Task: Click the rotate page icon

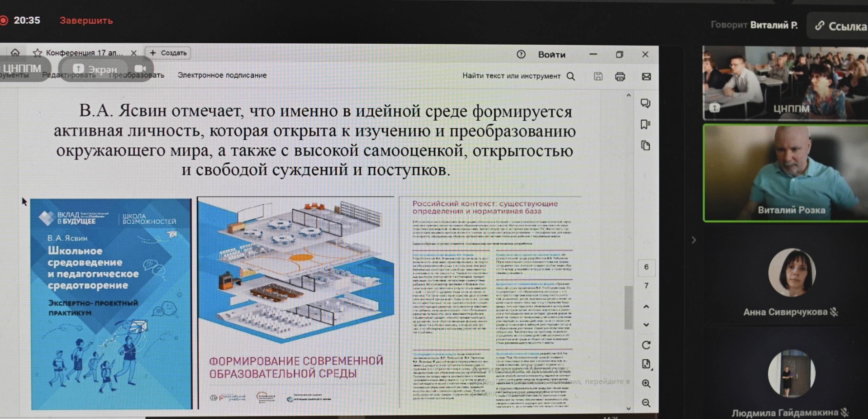Action: [646, 345]
